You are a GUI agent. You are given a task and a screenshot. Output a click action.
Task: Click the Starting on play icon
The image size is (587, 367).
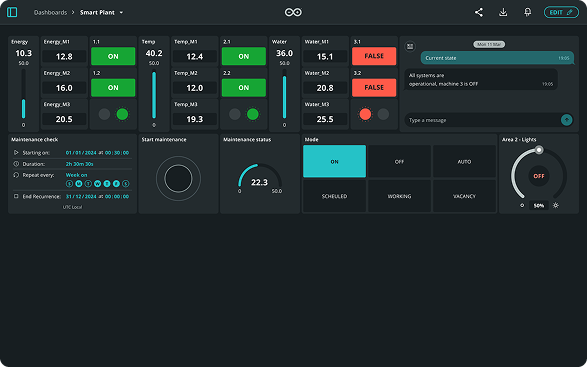pyautogui.click(x=16, y=152)
